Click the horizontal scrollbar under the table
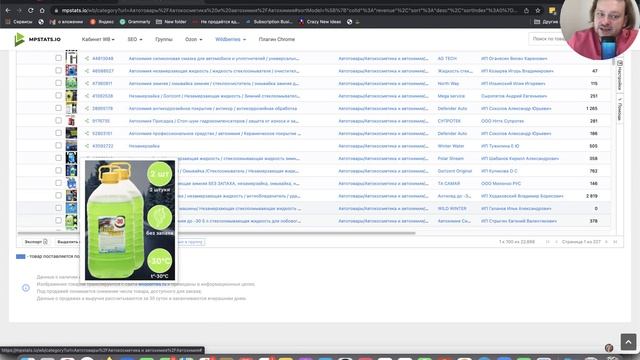This screenshot has width=640, height=360. (x=216, y=233)
